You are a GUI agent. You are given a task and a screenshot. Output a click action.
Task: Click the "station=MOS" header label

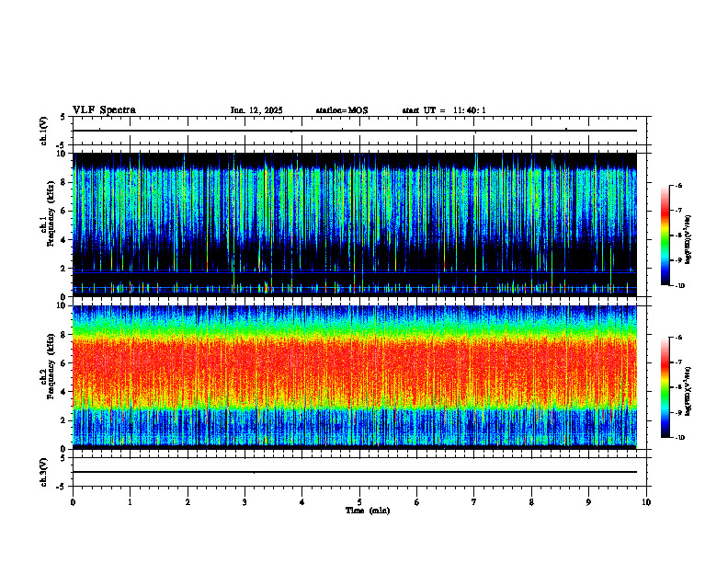(342, 110)
